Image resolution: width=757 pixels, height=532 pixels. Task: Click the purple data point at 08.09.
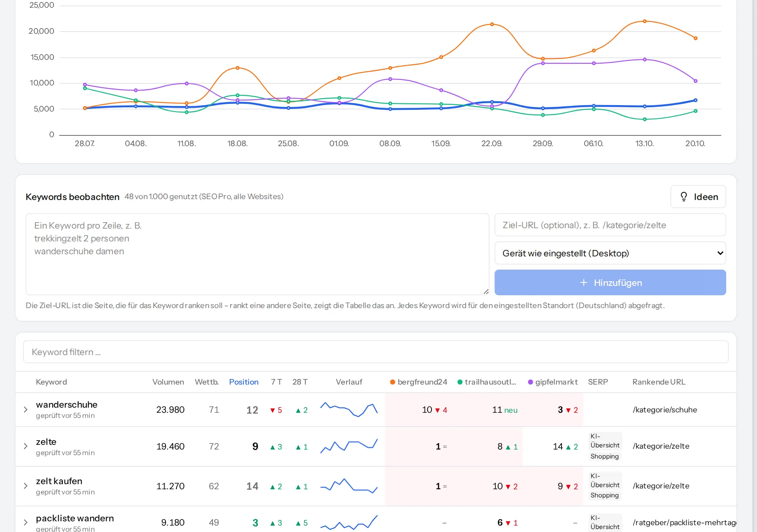(x=390, y=79)
